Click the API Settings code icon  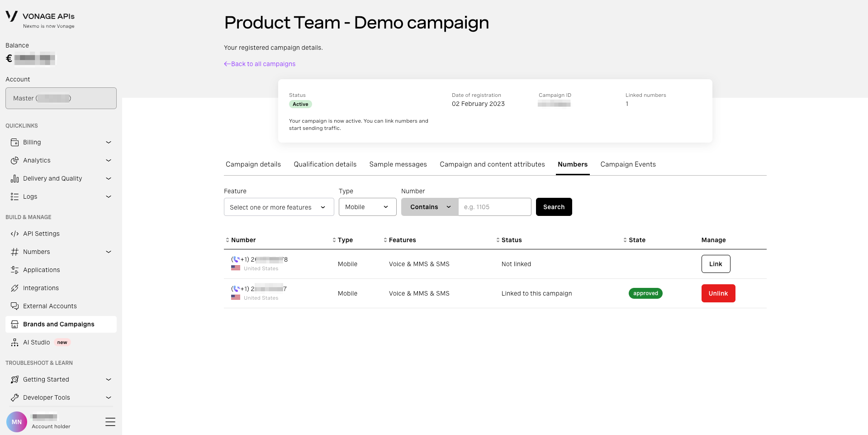tap(14, 234)
